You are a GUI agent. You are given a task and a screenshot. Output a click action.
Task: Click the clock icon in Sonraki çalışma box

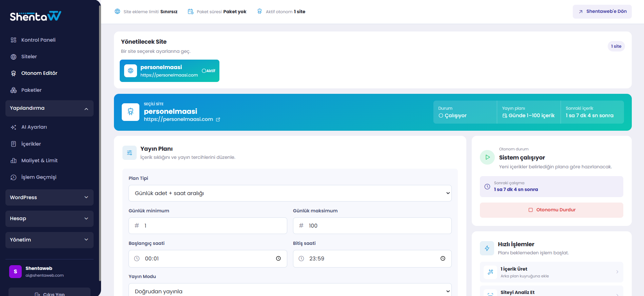pyautogui.click(x=487, y=187)
